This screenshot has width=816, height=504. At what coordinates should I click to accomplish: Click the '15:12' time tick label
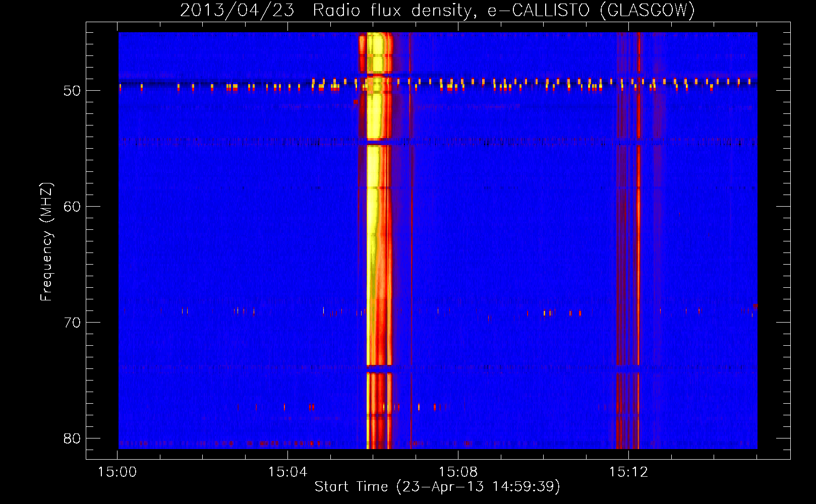628,472
